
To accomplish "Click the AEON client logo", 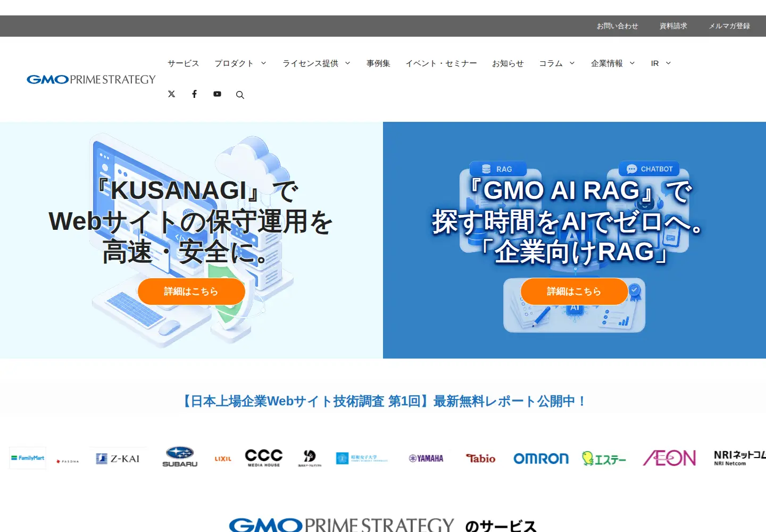I will pyautogui.click(x=669, y=458).
